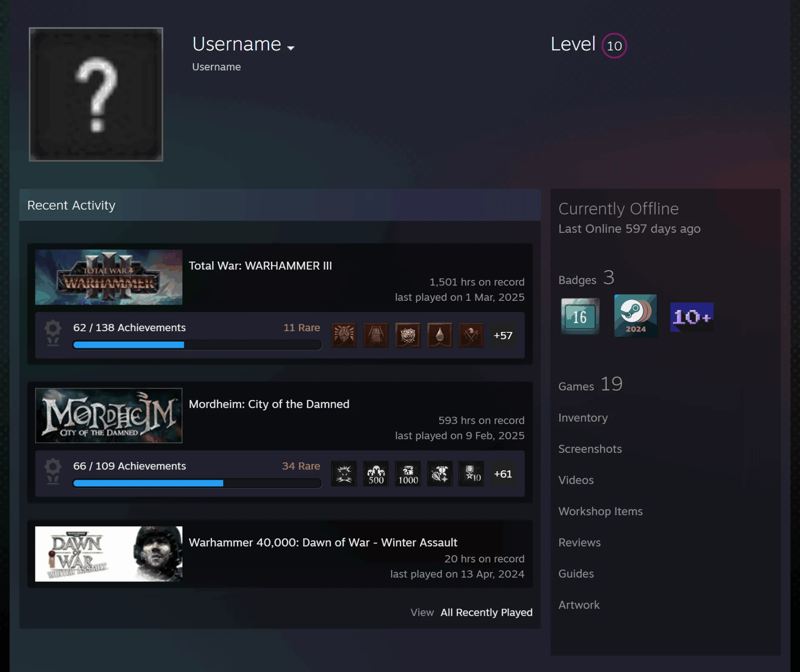Open 66 / 109 Achievements link
This screenshot has height=672, width=800.
(130, 466)
